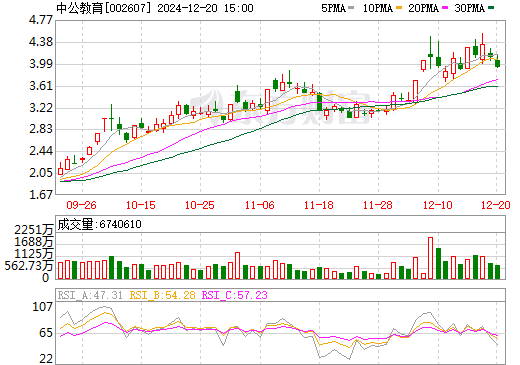Select the 12-10 date axis label
The height and width of the screenshot is (365, 520).
438,205
